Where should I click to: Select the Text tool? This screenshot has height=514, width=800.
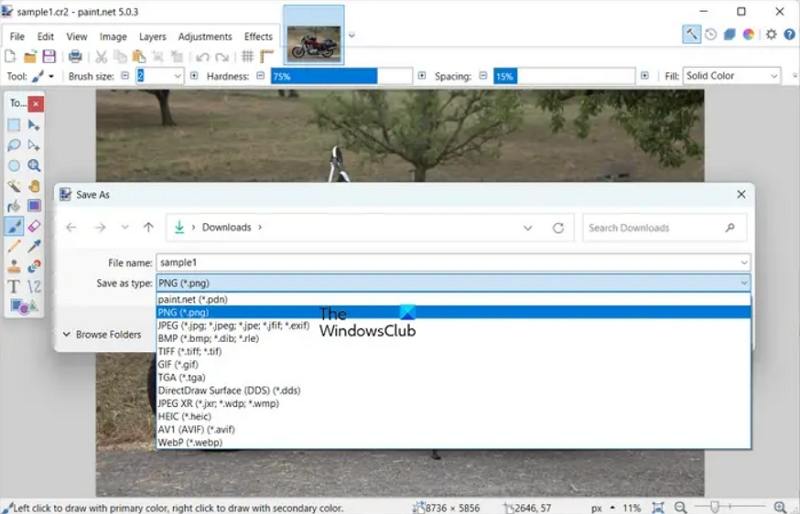[x=14, y=286]
